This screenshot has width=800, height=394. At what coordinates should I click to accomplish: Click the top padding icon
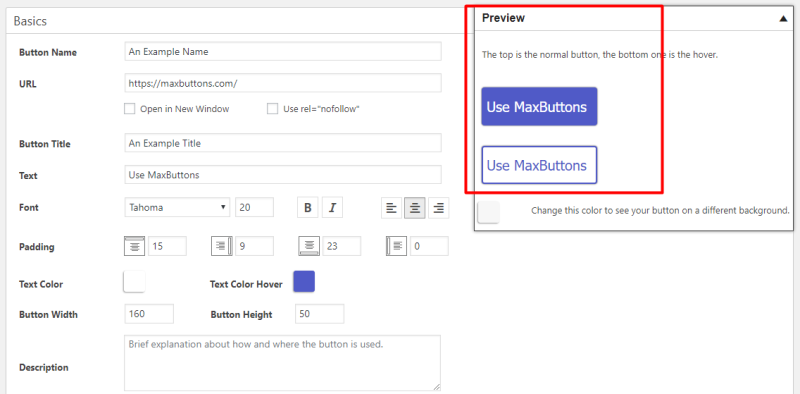point(135,247)
